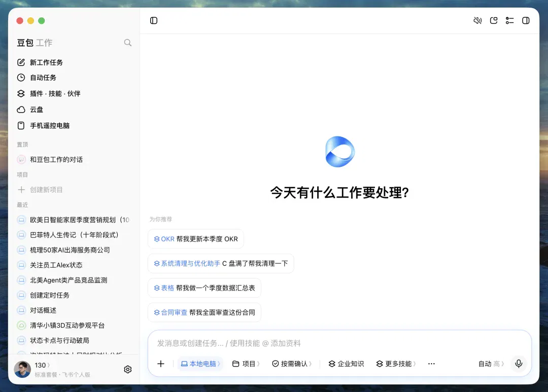
Task: Click the user avatar photo
Action: pos(22,369)
